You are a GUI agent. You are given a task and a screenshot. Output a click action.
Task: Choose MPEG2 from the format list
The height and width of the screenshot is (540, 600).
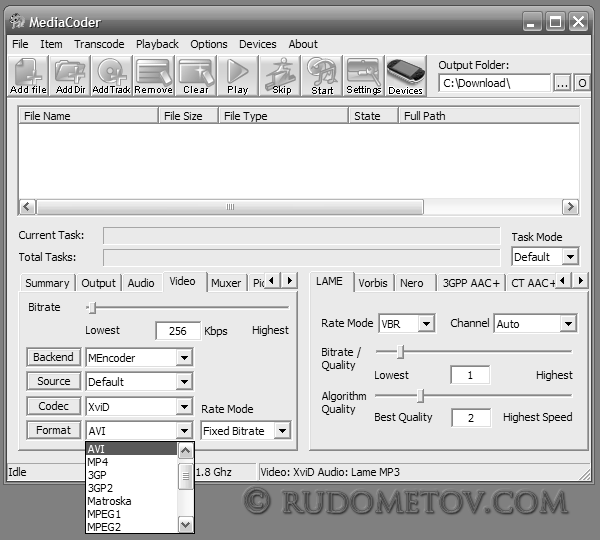click(132, 527)
